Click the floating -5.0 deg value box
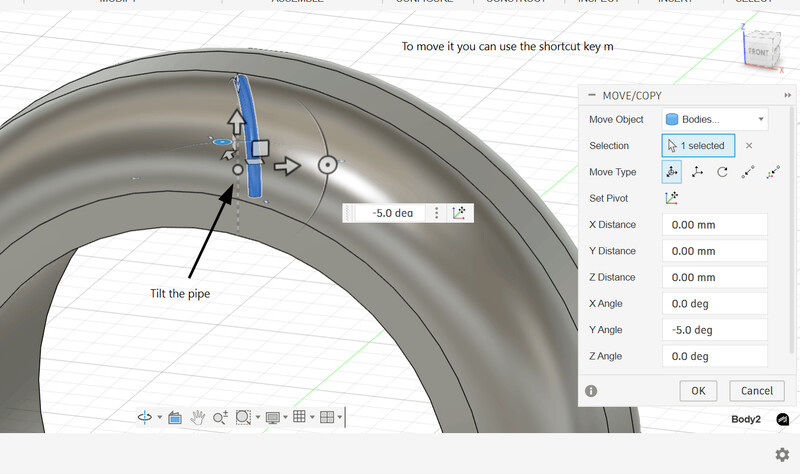The width and height of the screenshot is (800, 474). pos(391,213)
